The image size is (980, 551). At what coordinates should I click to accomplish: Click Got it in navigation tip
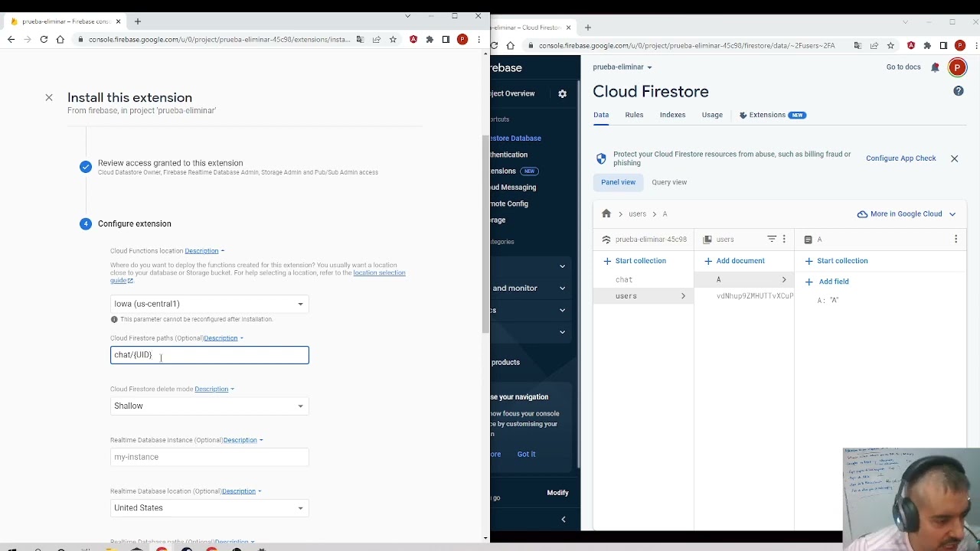point(526,455)
